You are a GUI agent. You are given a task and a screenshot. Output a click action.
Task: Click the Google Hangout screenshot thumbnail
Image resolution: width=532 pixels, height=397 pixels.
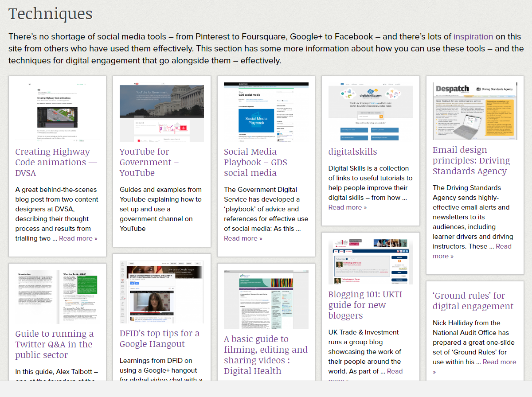(161, 292)
